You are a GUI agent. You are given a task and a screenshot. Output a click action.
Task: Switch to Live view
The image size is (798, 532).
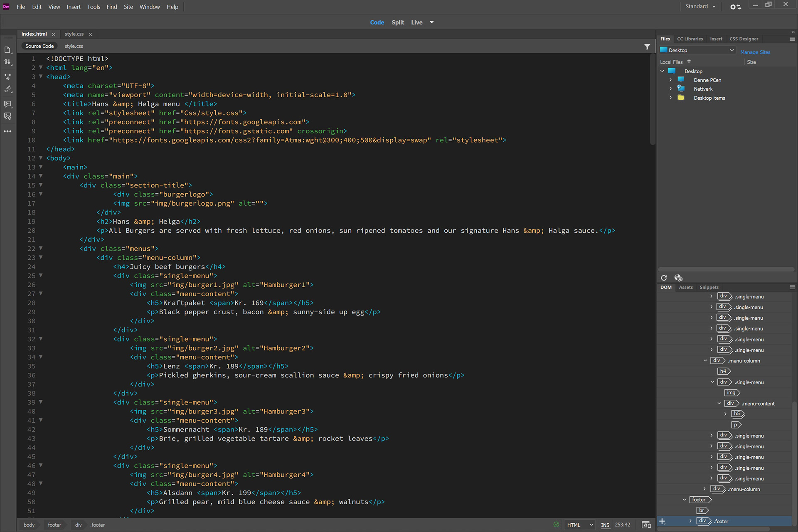point(417,22)
